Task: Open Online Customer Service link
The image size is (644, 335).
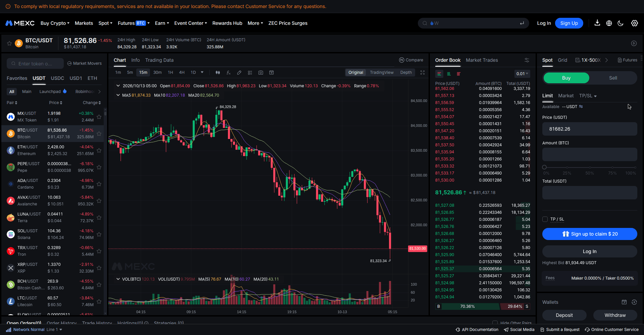Action: point(612,330)
